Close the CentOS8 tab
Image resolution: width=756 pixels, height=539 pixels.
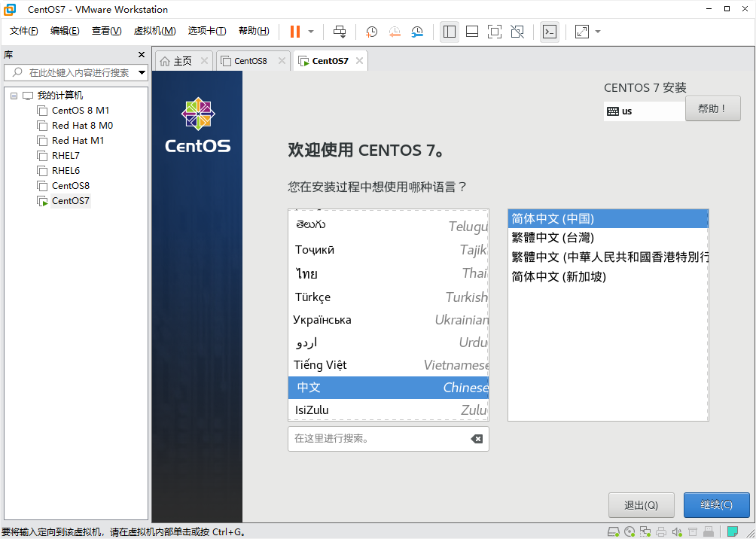[x=282, y=61]
